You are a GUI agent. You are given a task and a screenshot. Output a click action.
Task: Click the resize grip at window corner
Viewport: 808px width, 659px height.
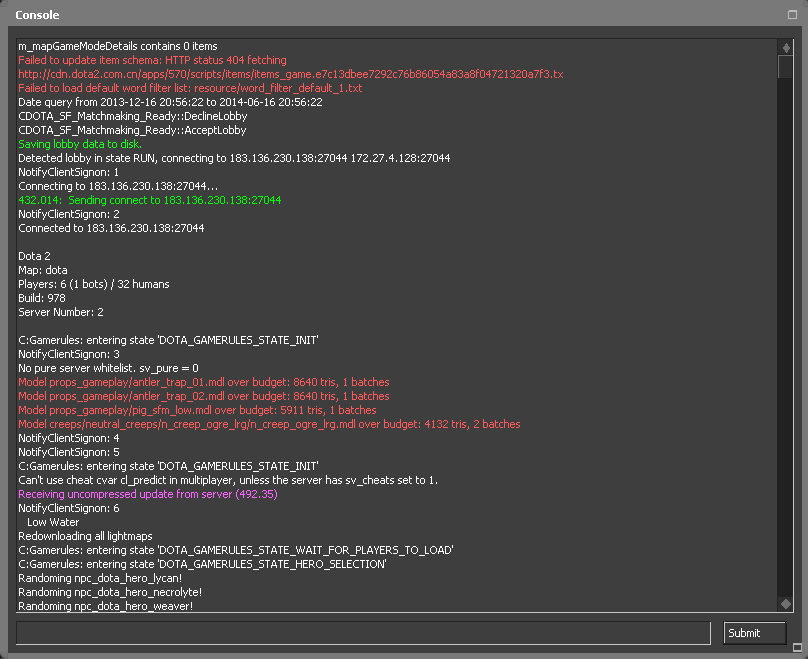pyautogui.click(x=797, y=647)
